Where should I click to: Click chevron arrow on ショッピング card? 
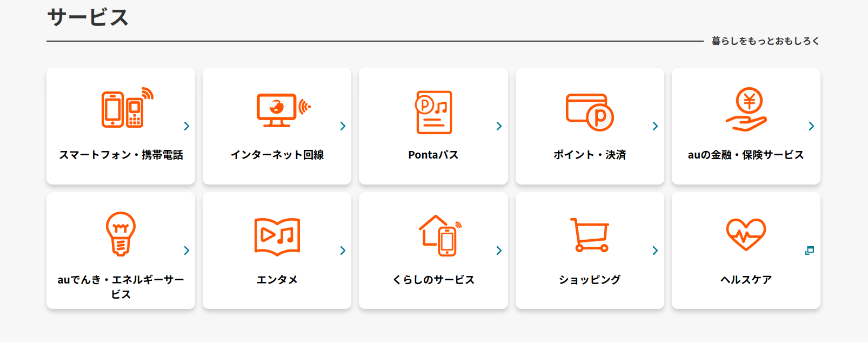coord(655,251)
